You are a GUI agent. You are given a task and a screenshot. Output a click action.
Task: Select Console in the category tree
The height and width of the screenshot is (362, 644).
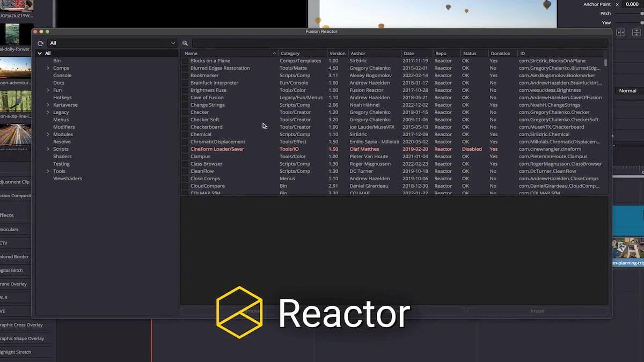click(62, 75)
